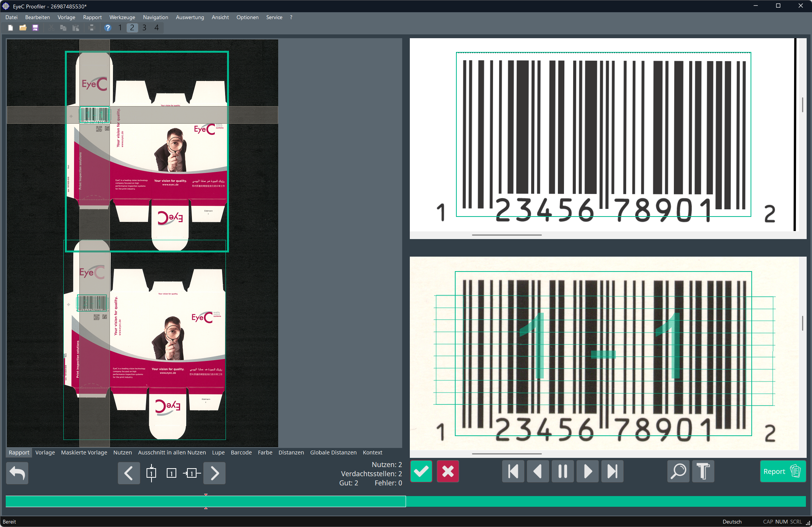
Task: Click Deutsch language in status bar
Action: [x=732, y=522]
